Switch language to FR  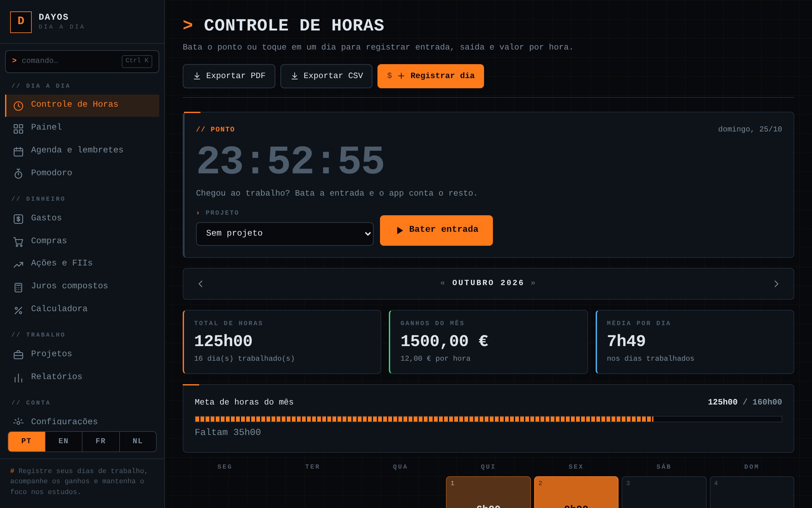coord(101,441)
